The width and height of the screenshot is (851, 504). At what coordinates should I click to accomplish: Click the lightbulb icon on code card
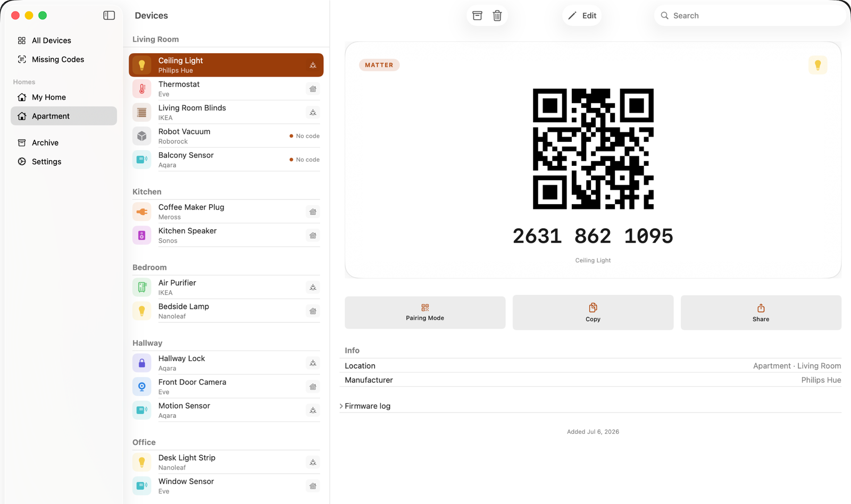[817, 65]
